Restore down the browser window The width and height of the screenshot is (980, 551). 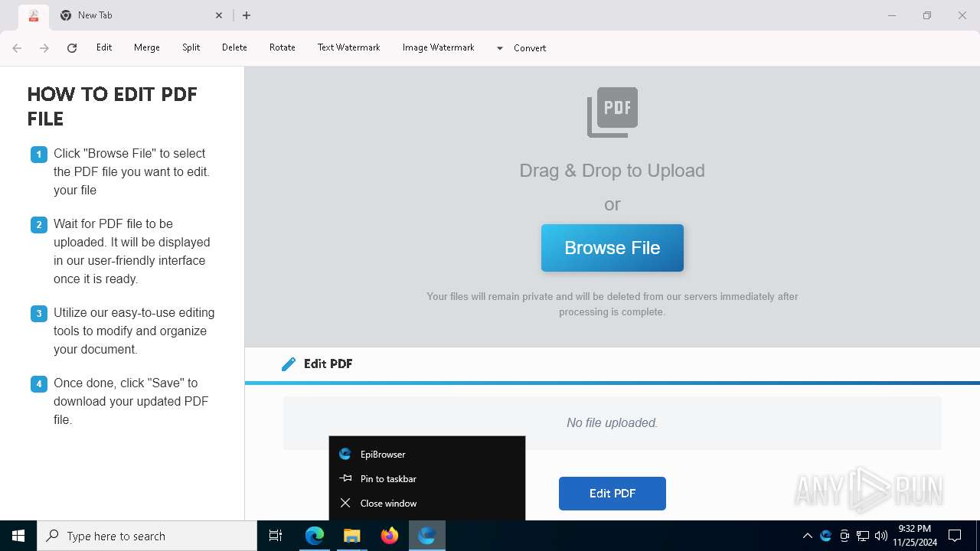pos(927,15)
